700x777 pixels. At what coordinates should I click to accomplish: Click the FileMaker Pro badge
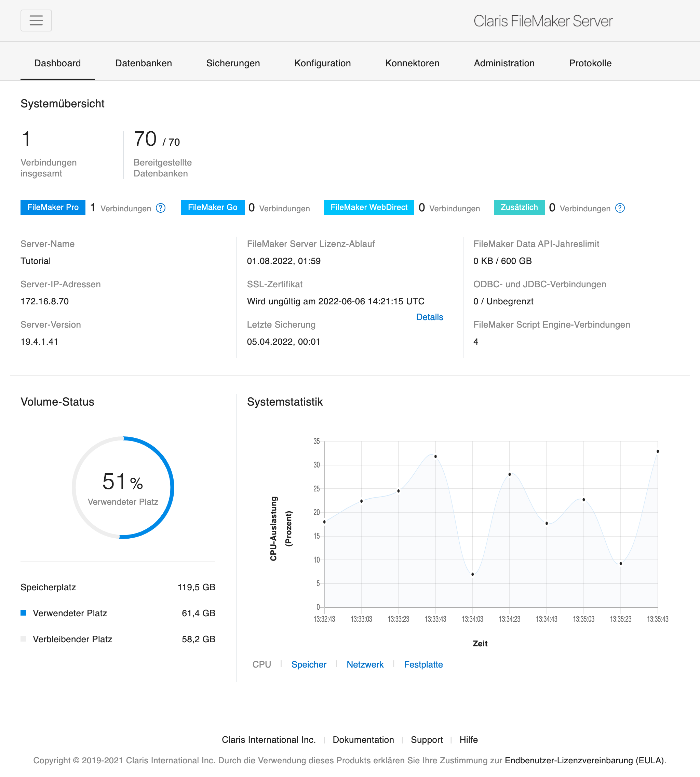click(x=53, y=208)
